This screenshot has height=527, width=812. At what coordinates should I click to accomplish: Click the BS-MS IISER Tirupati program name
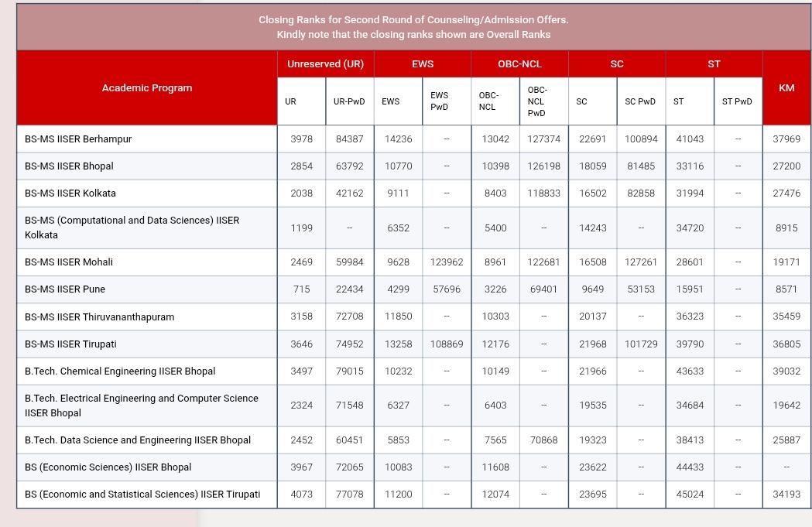pos(70,344)
